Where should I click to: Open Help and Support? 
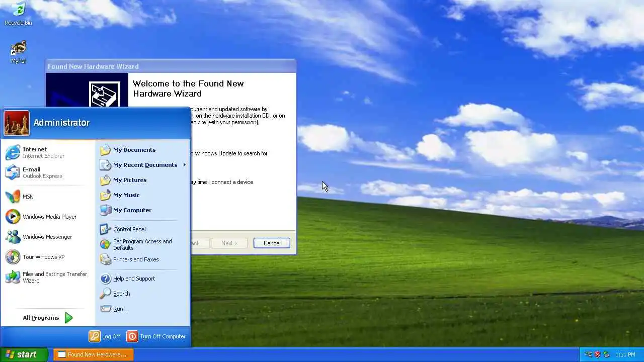pyautogui.click(x=143, y=279)
